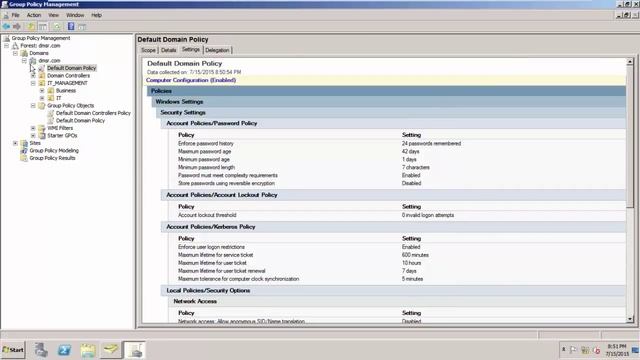Click the network icon in the system tray
Image resolution: width=640 pixels, height=360 pixels.
coord(585,350)
